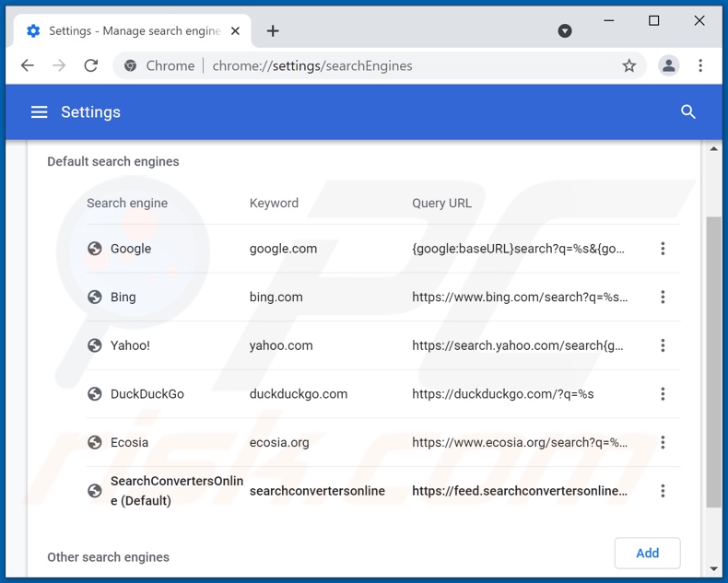Open the Settings hamburger menu
Image resolution: width=728 pixels, height=583 pixels.
(39, 111)
